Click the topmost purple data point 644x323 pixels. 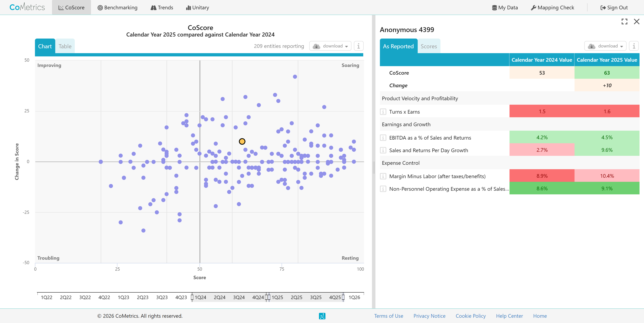[x=295, y=77]
